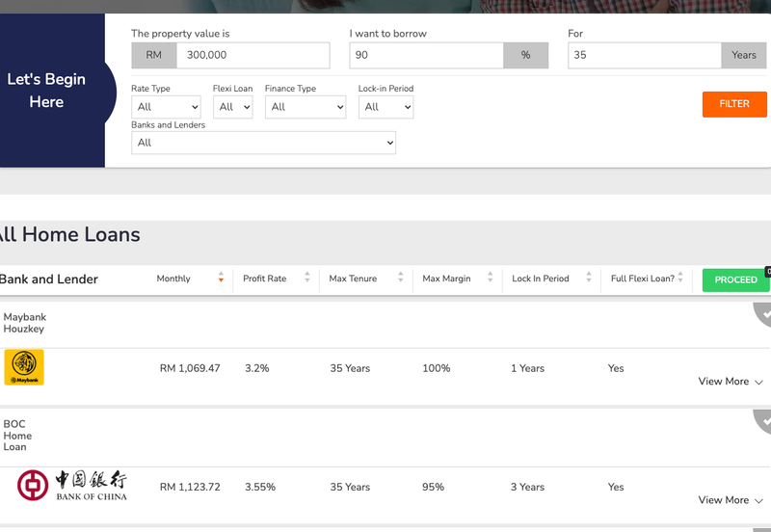Open the Finance Type dropdown
The width and height of the screenshot is (771, 532).
pos(306,107)
